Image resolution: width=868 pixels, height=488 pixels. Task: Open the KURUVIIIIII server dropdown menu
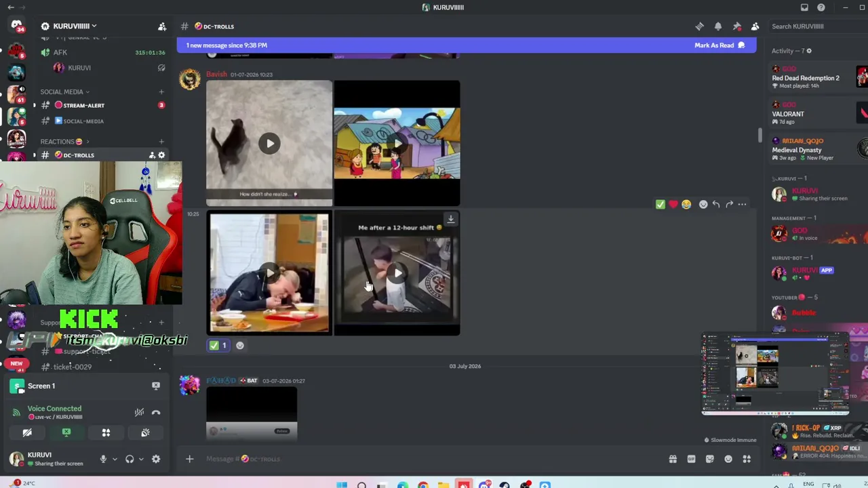pyautogui.click(x=68, y=26)
